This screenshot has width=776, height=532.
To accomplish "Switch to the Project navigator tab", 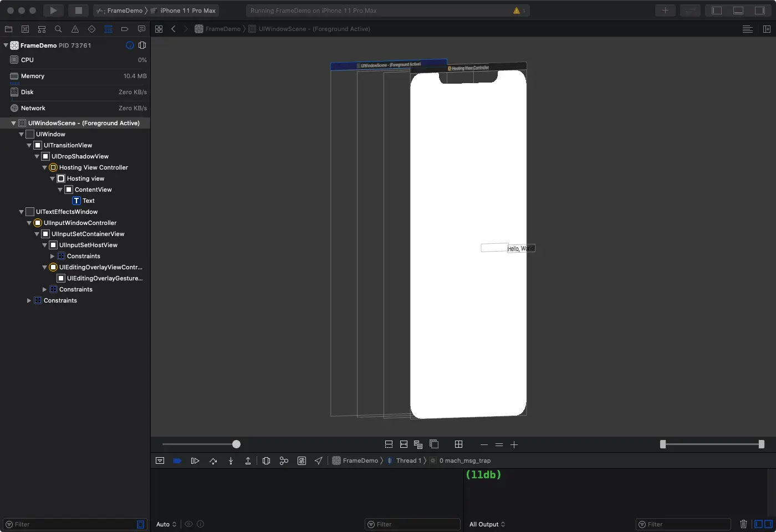I will pos(8,29).
